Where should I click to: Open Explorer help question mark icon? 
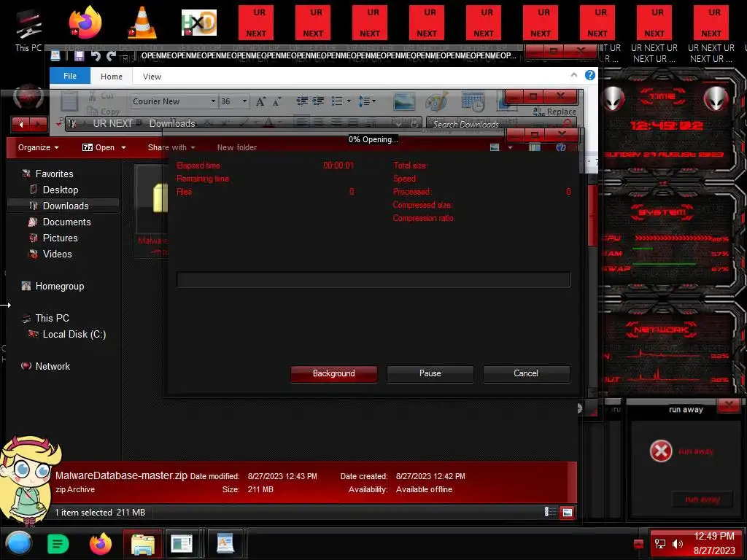coord(561,147)
